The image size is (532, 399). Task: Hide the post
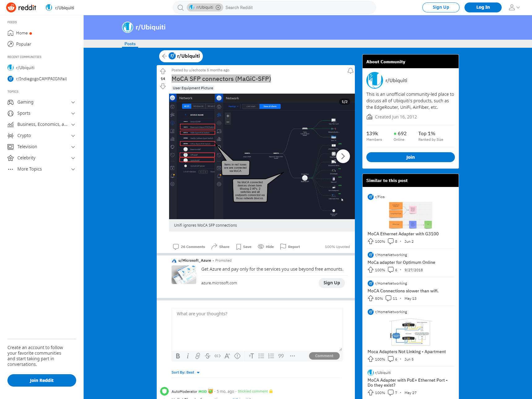266,247
